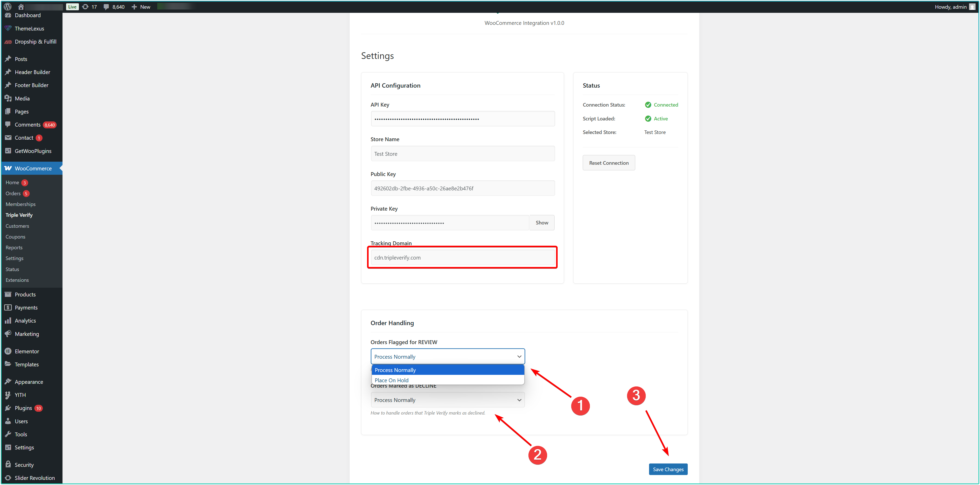Open Orders Marked as DECLINE dropdown

(447, 400)
